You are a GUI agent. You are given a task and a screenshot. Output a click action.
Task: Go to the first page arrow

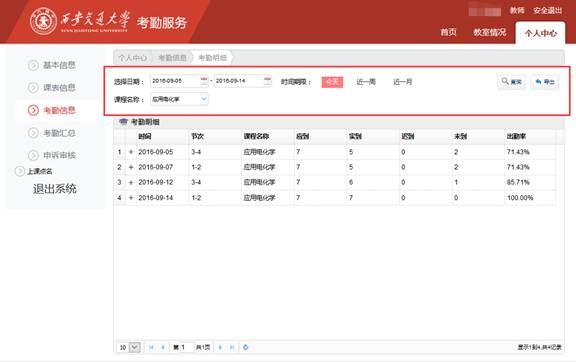click(x=151, y=347)
